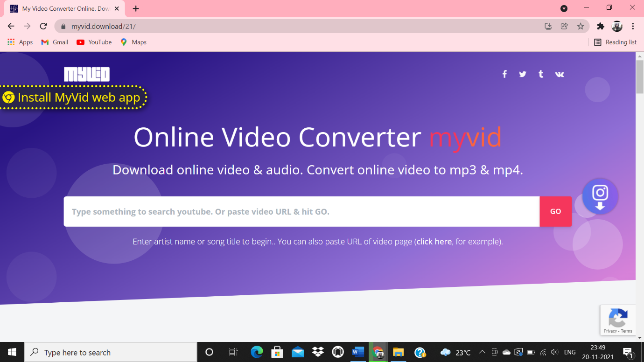The width and height of the screenshot is (644, 362).
Task: Launch Microsoft Edge from taskbar
Action: (257, 352)
